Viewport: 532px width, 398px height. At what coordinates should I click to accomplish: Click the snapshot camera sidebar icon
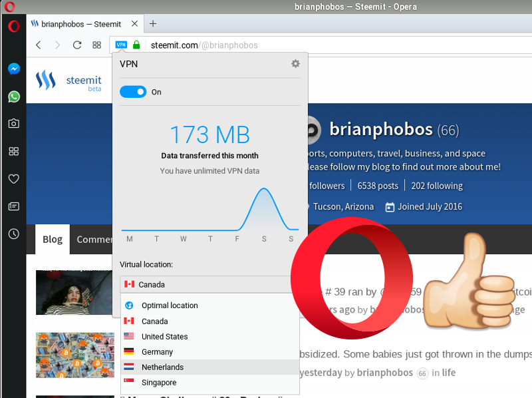pos(13,124)
